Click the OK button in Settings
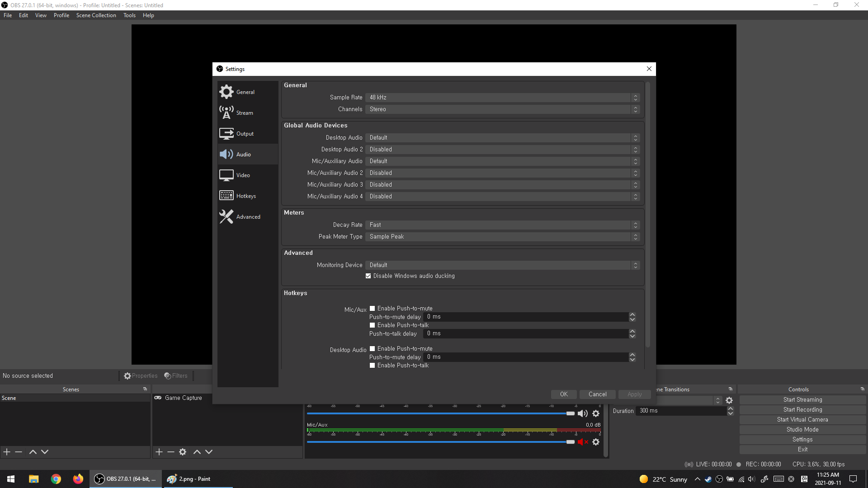 (x=564, y=394)
